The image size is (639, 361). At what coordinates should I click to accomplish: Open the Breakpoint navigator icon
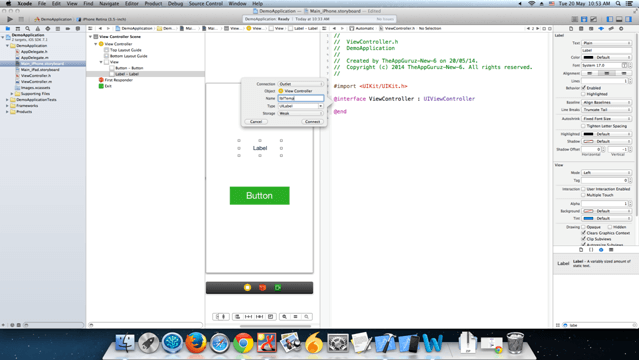point(68,29)
